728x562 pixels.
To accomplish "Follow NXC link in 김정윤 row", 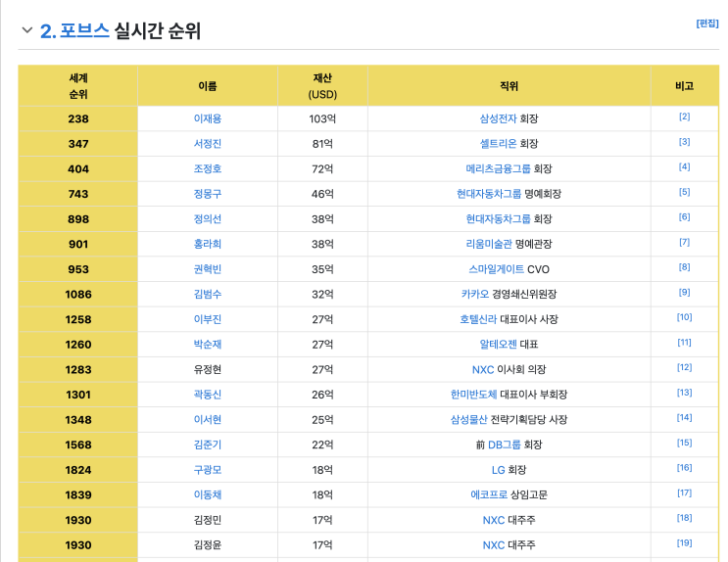I will click(494, 545).
